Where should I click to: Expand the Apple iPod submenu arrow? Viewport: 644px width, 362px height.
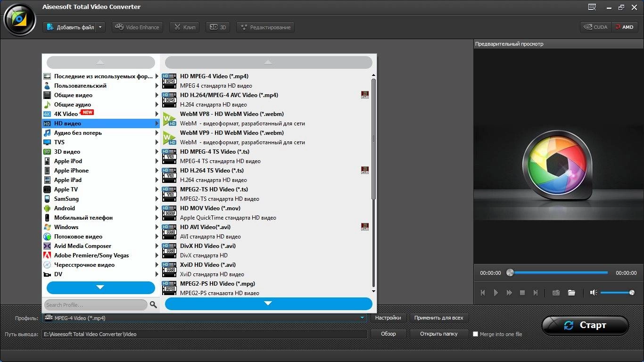tap(157, 161)
